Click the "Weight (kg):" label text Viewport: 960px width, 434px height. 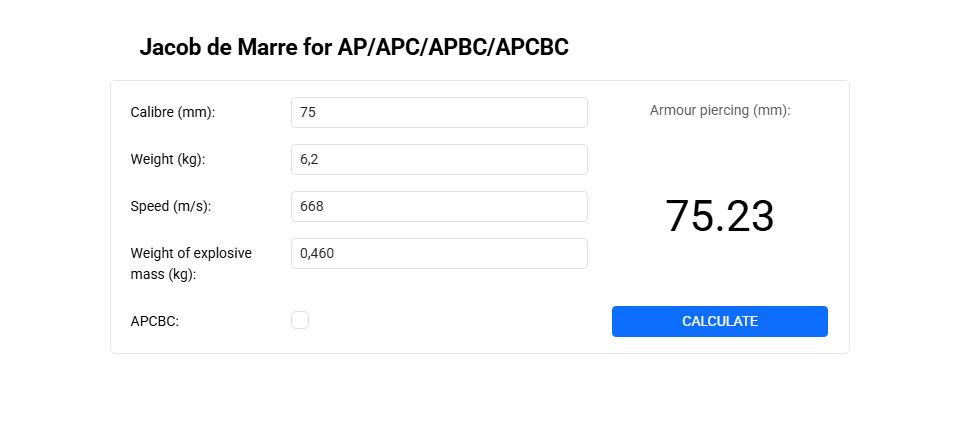click(168, 159)
